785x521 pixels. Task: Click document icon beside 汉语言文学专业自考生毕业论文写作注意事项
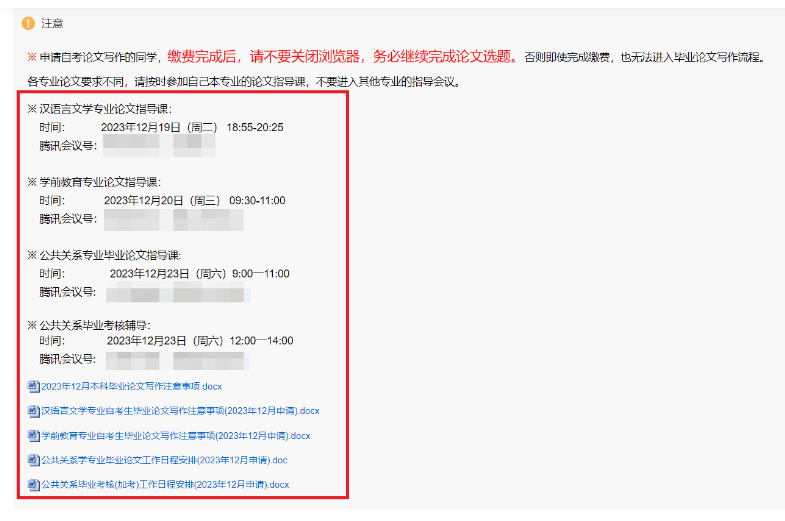pos(34,411)
